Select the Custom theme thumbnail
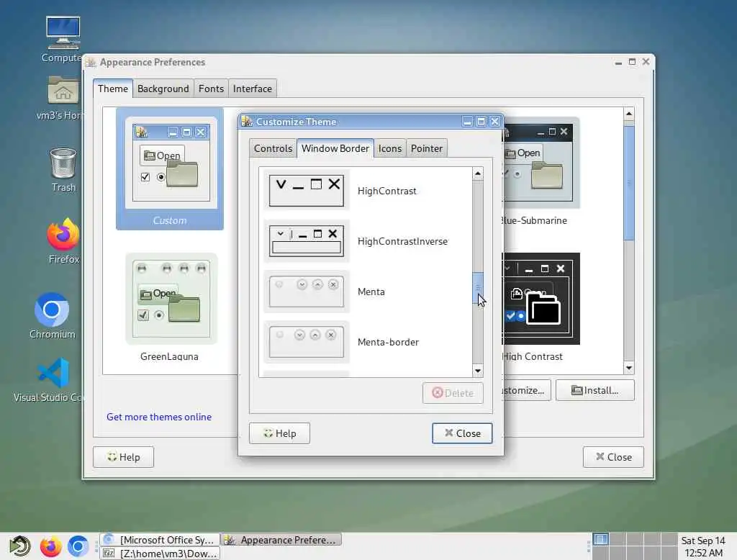737x560 pixels. (x=170, y=169)
